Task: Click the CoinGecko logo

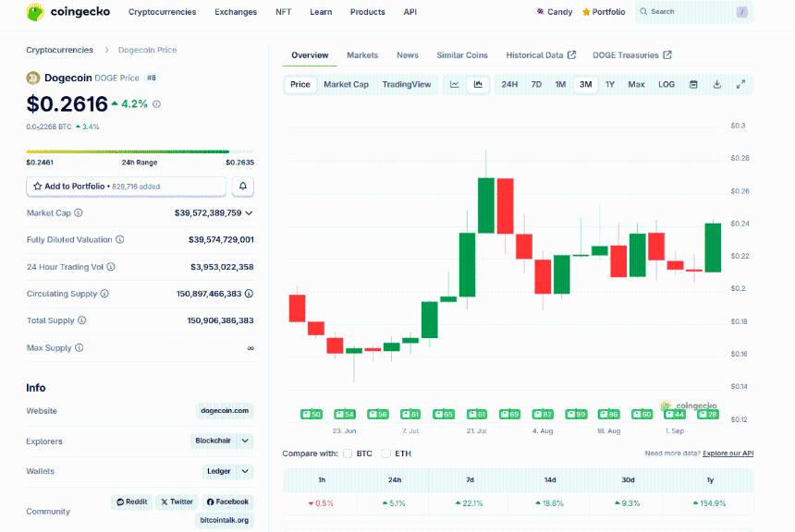Action: [x=67, y=12]
